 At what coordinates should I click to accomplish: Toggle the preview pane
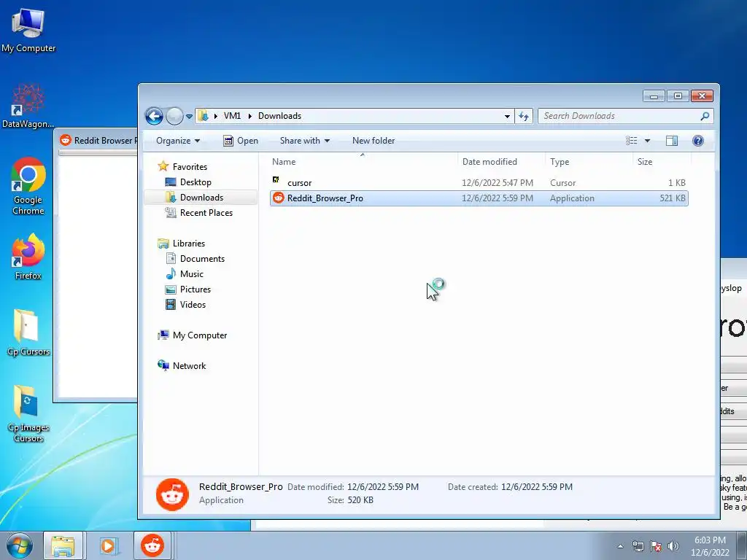(x=672, y=141)
